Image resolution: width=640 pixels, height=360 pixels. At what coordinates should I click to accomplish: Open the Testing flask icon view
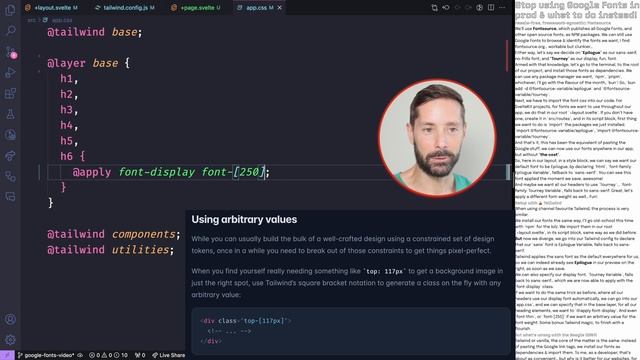[x=11, y=114]
